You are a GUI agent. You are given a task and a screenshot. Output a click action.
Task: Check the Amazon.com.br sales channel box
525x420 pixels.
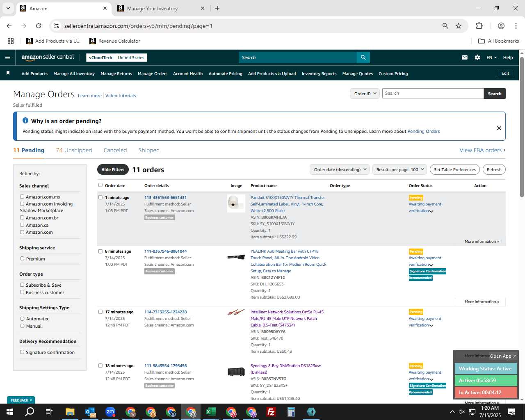22,217
